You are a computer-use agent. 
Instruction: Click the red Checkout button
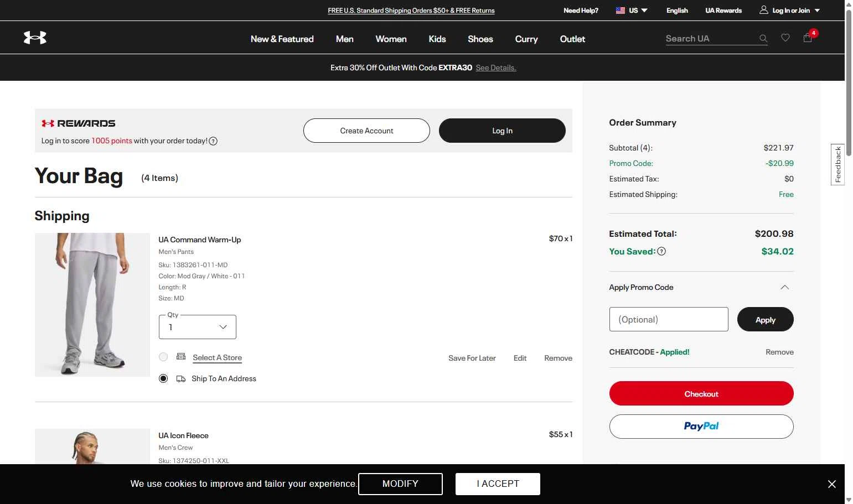click(701, 393)
